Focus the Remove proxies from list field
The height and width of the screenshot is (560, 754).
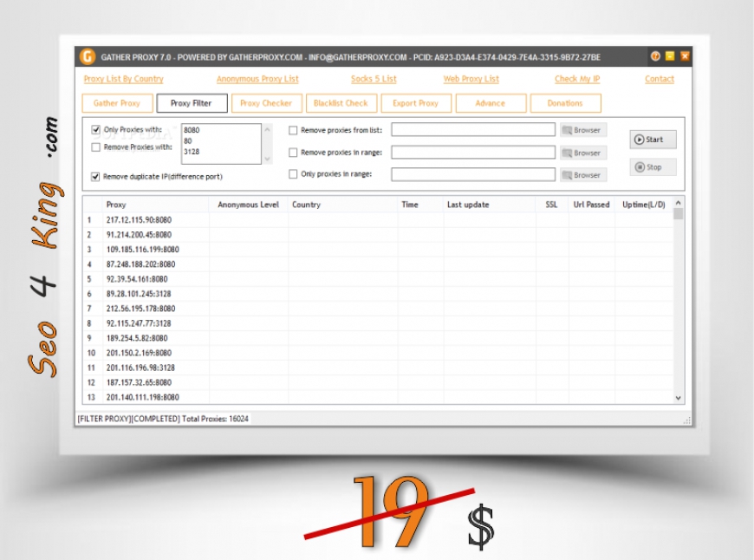tap(473, 130)
